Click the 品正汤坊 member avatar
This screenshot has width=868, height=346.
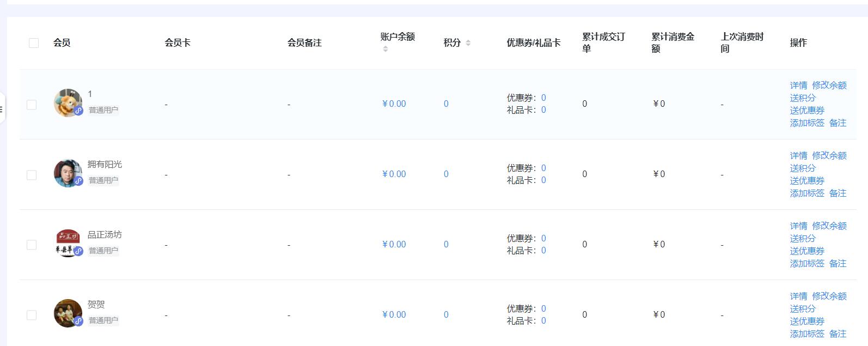click(x=68, y=242)
